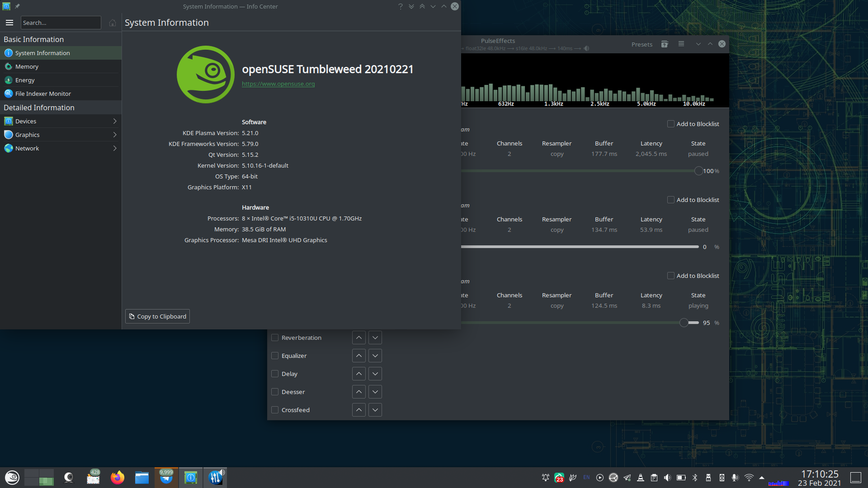868x488 pixels.
Task: Launch the webcam app from taskbar
Action: 69,478
